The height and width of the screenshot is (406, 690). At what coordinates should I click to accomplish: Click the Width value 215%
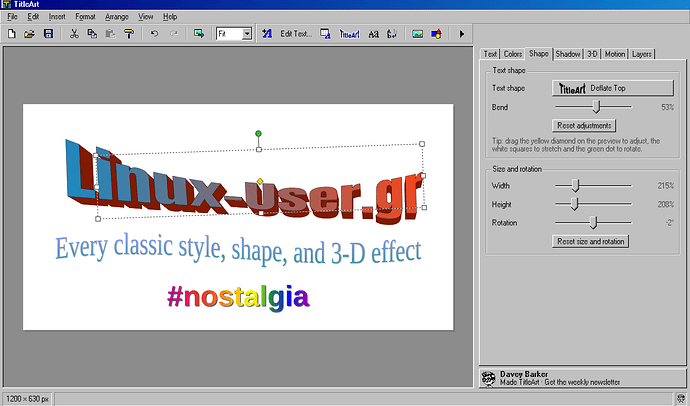pos(665,186)
